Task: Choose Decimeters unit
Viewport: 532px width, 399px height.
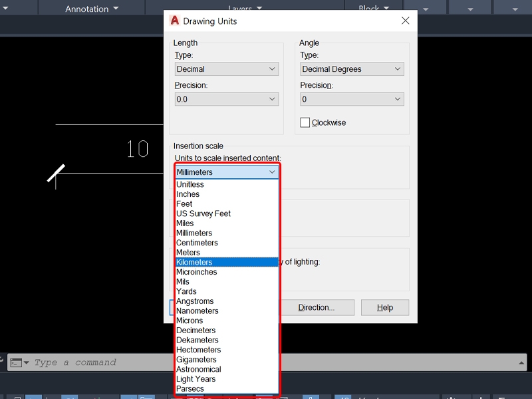Action: pos(227,331)
